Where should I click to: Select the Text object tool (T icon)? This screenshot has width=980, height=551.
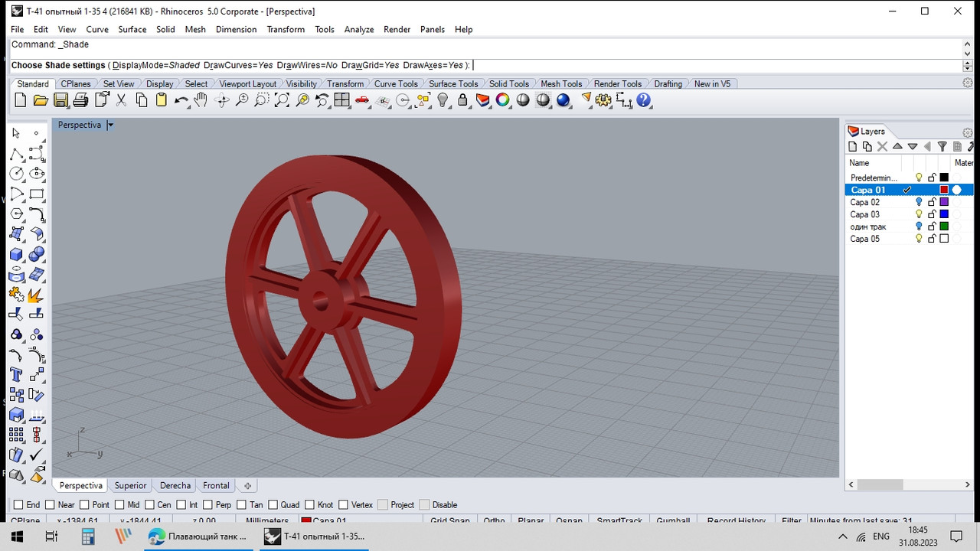[x=16, y=374]
